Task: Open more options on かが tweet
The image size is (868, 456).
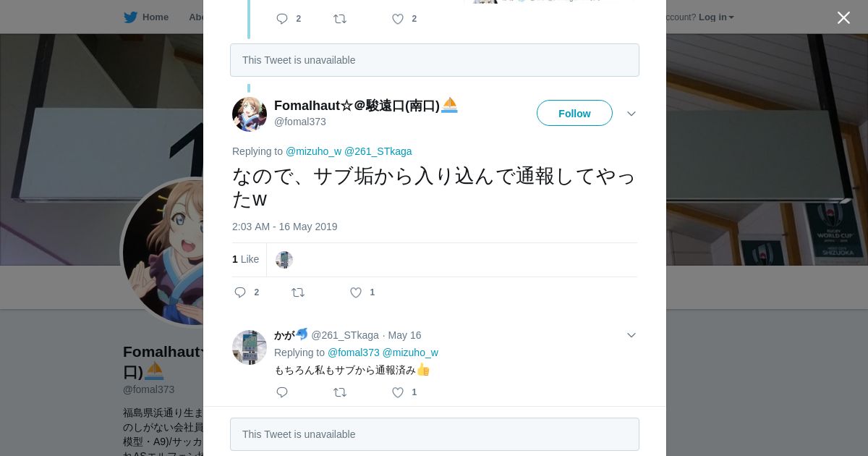Action: pyautogui.click(x=631, y=335)
